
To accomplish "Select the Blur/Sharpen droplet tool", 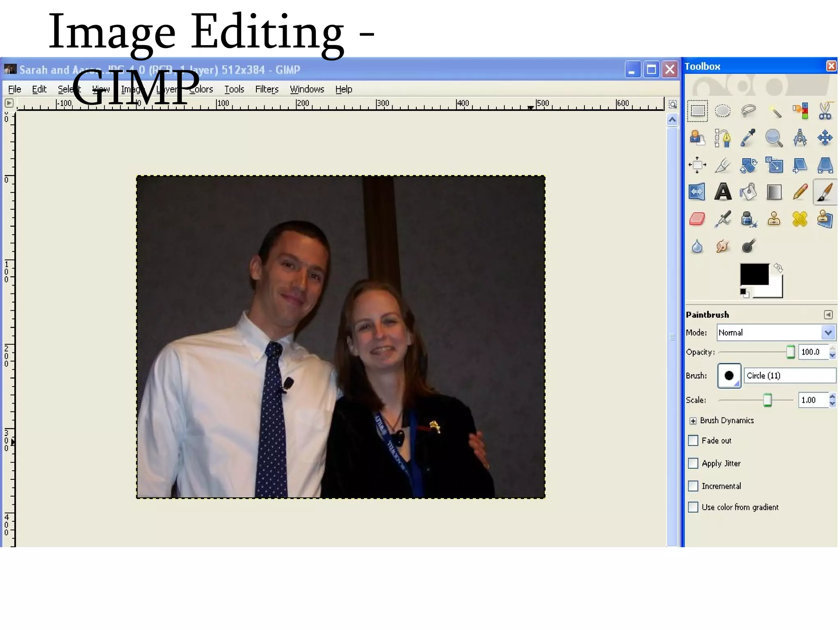I will point(697,246).
